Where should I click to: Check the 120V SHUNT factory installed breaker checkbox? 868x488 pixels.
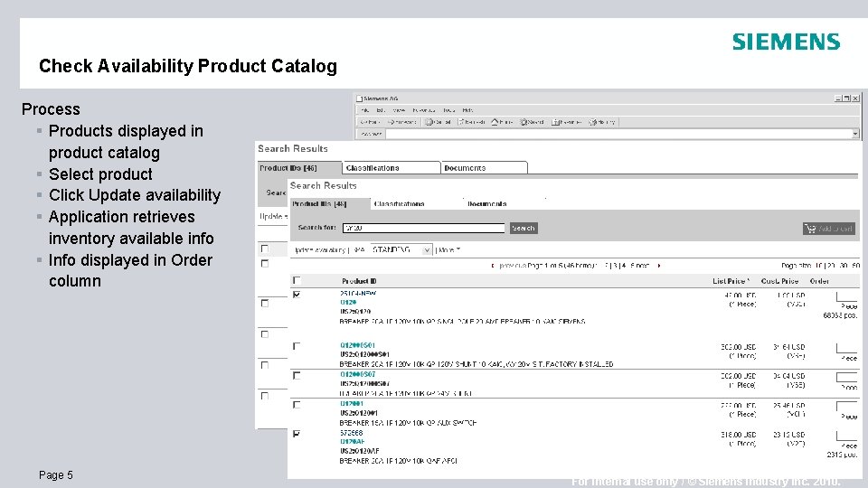coord(297,346)
